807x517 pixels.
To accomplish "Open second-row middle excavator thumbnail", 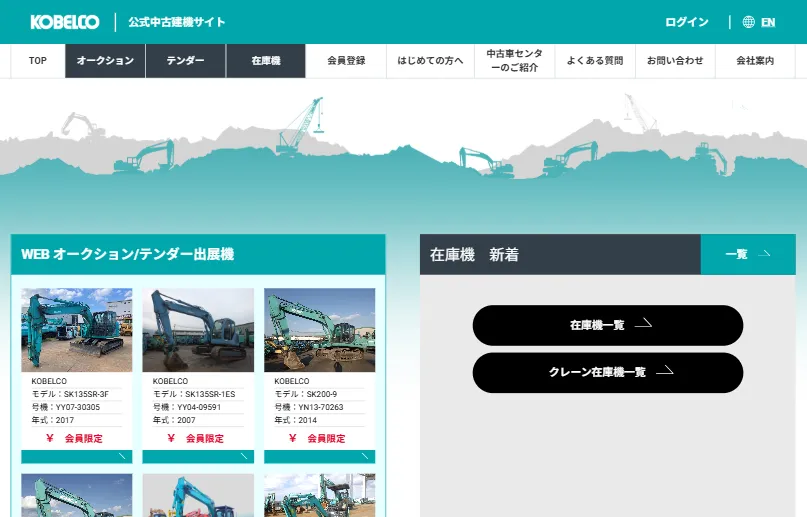I will pos(198,495).
